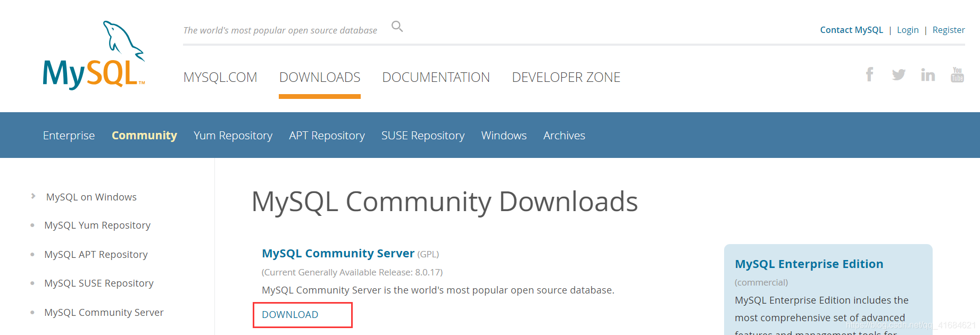
Task: Click text 'Current Generally Available Release: 8.0.17'
Action: pos(353,272)
